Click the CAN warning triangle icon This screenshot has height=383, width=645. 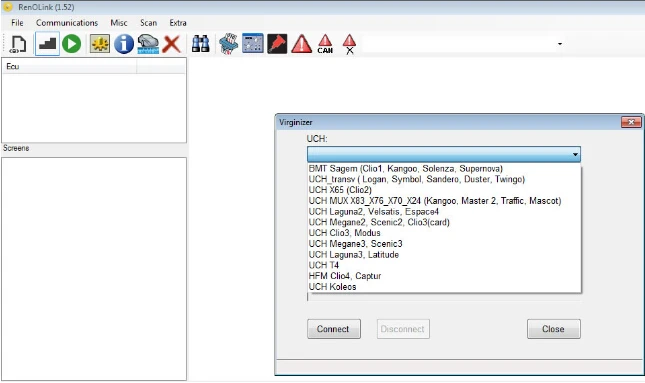[325, 44]
